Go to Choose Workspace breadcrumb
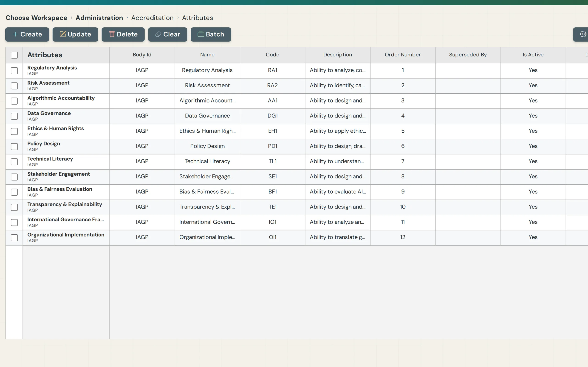The image size is (588, 367). [x=37, y=18]
